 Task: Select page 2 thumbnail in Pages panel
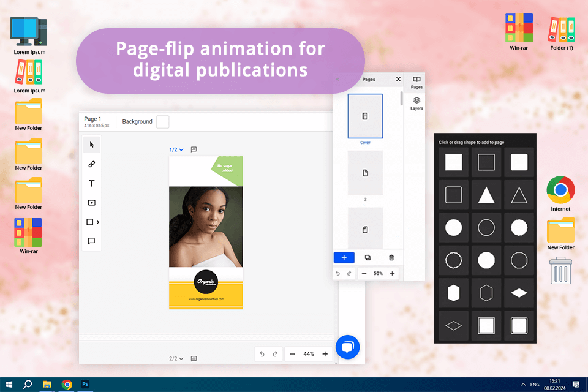coord(365,173)
